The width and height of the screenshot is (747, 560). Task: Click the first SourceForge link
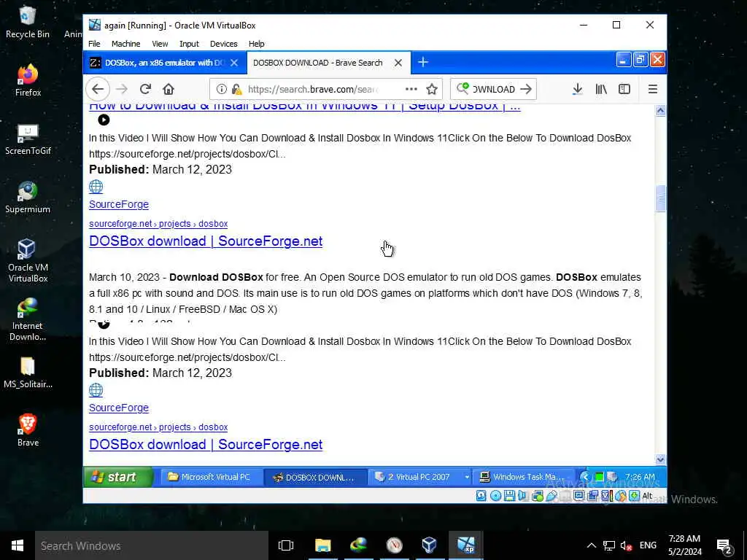119,204
